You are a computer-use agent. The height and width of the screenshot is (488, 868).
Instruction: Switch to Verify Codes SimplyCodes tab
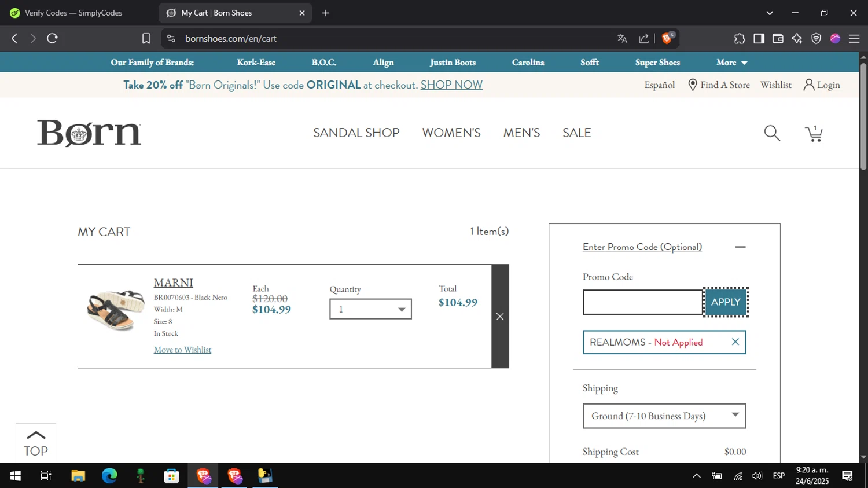point(74,13)
